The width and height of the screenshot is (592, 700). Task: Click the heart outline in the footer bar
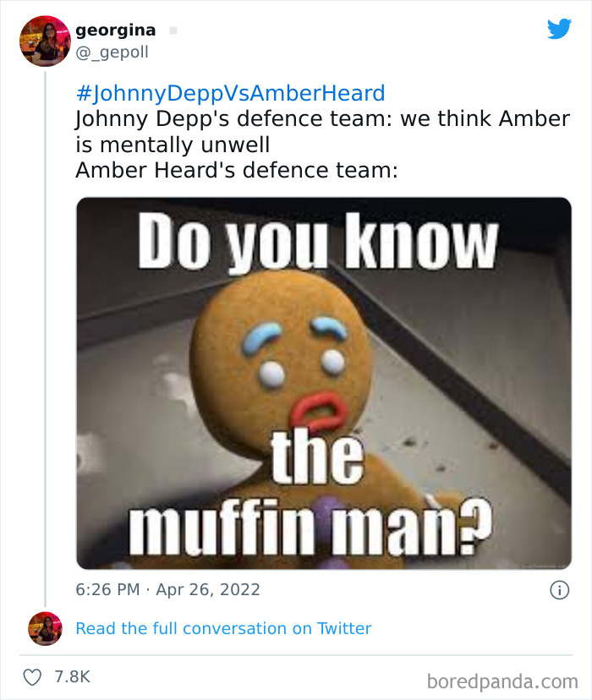point(34,676)
